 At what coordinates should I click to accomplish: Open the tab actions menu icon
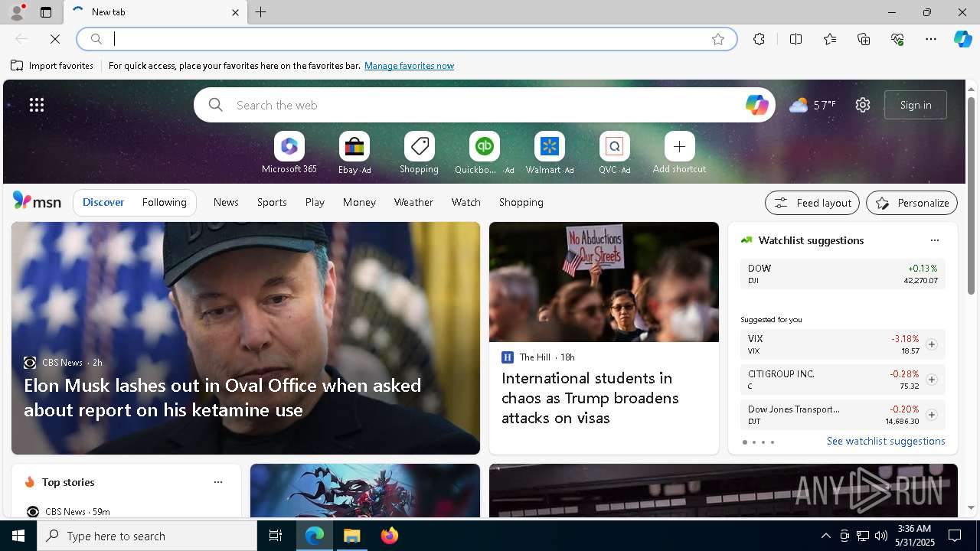point(46,12)
